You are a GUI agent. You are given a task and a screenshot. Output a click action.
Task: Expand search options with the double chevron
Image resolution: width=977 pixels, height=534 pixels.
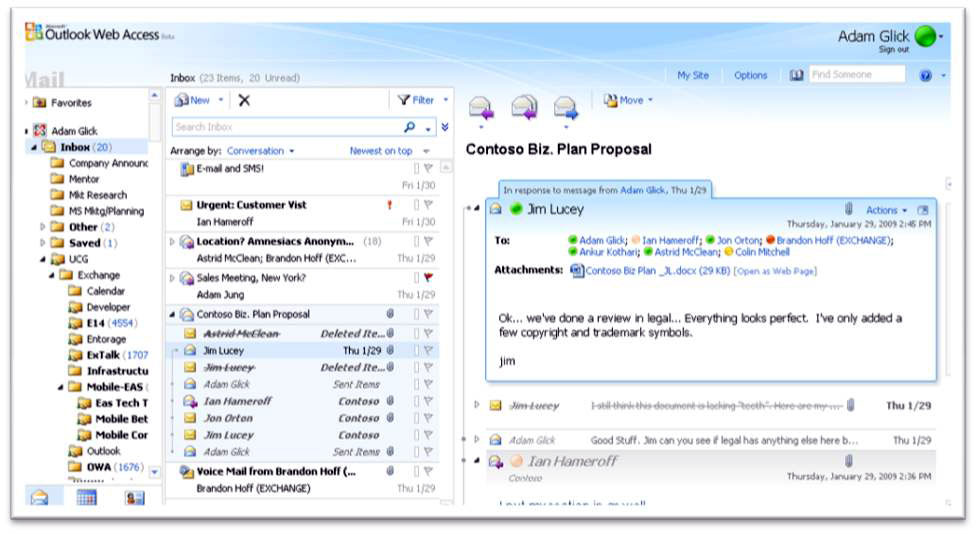(x=445, y=127)
